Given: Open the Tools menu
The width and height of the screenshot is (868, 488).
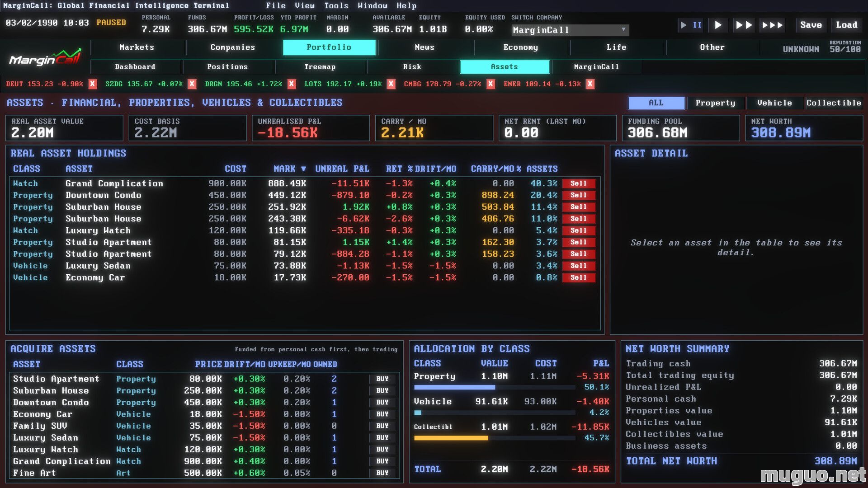Looking at the screenshot, I should pos(336,5).
